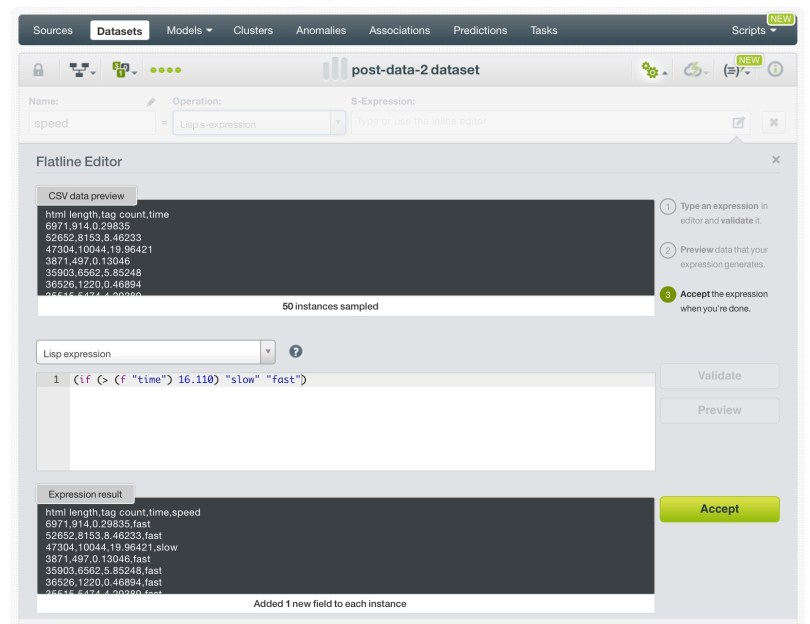Select the Name field containing speed
810x624 pixels.
(92, 124)
